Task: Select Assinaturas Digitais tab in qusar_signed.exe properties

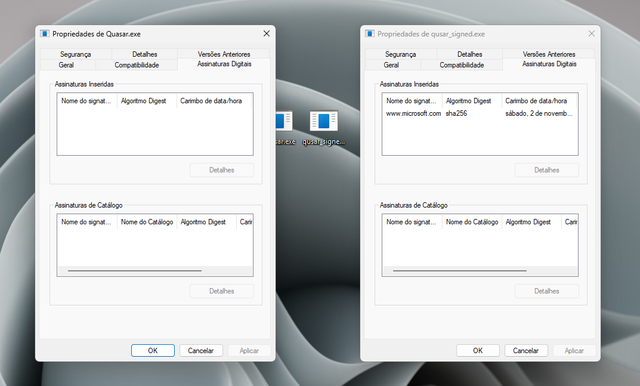Action: pyautogui.click(x=549, y=64)
